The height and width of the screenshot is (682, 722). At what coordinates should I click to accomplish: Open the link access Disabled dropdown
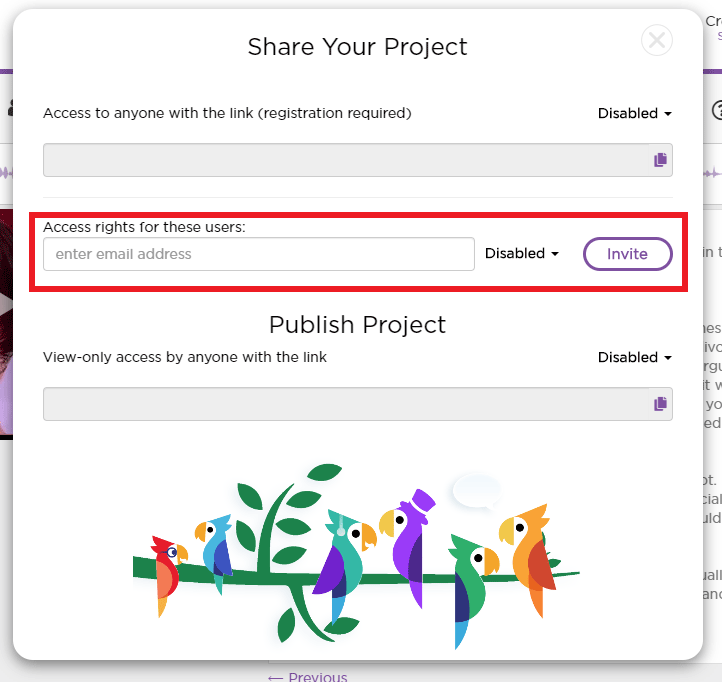pyautogui.click(x=635, y=113)
